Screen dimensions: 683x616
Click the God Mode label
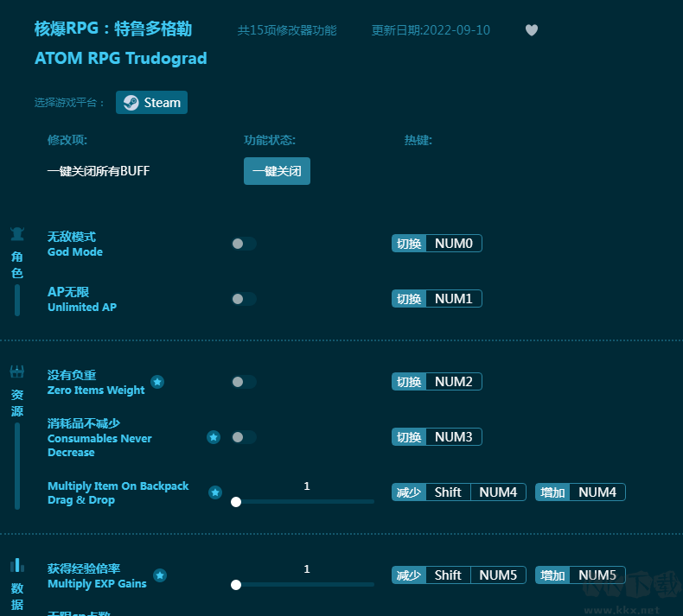pos(75,252)
